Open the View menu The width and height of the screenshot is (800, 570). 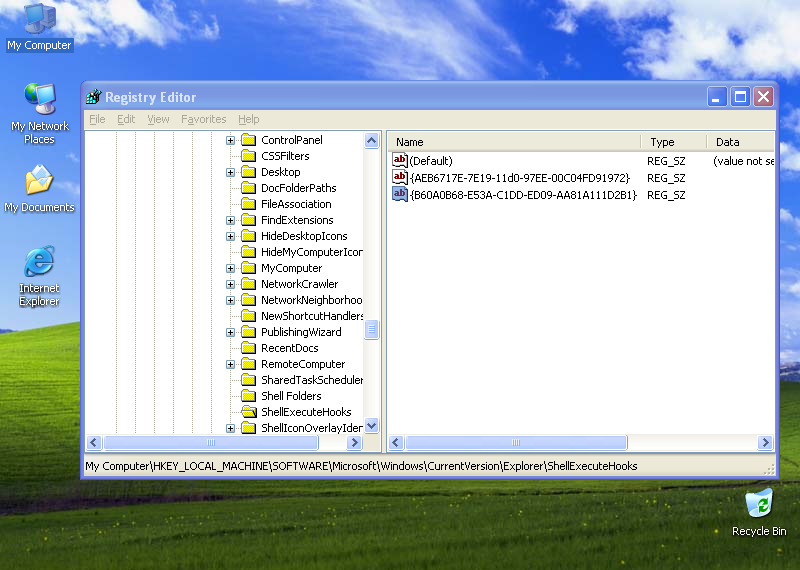coord(158,119)
